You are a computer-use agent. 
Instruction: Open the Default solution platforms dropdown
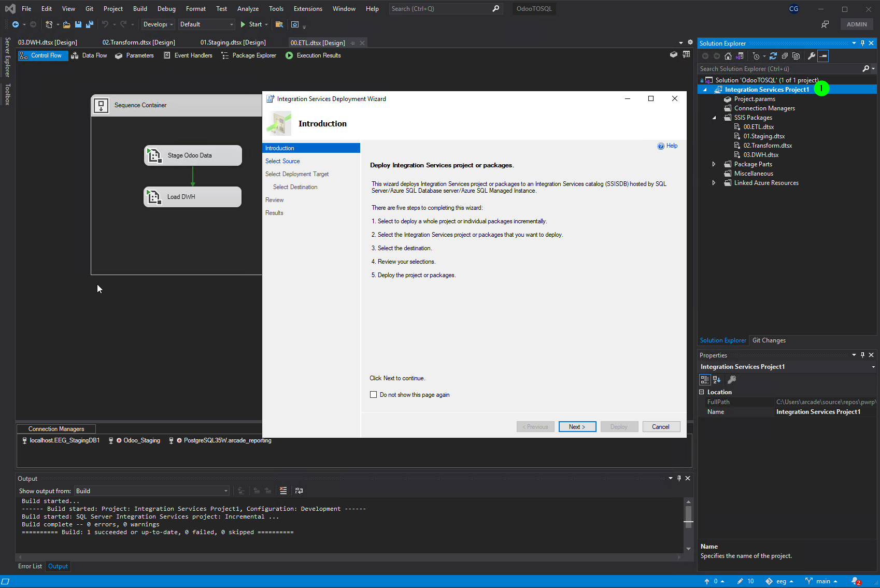(x=206, y=24)
